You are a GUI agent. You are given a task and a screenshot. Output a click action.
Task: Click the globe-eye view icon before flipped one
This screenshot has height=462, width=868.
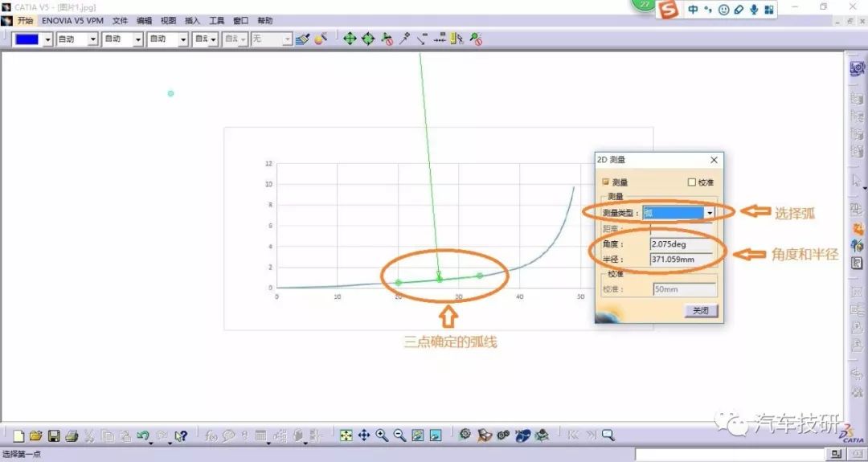tap(417, 435)
